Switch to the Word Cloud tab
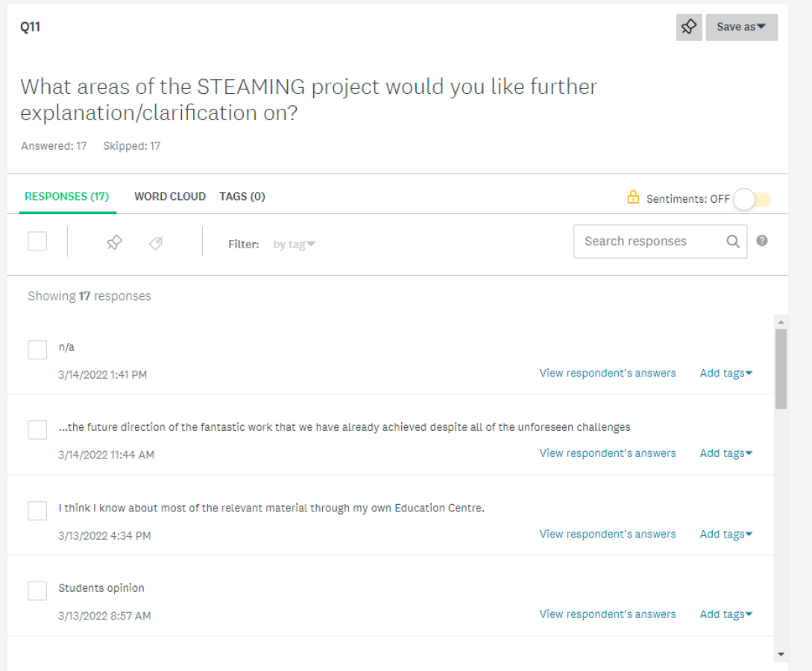Viewport: 812px width, 671px height. pyautogui.click(x=170, y=197)
